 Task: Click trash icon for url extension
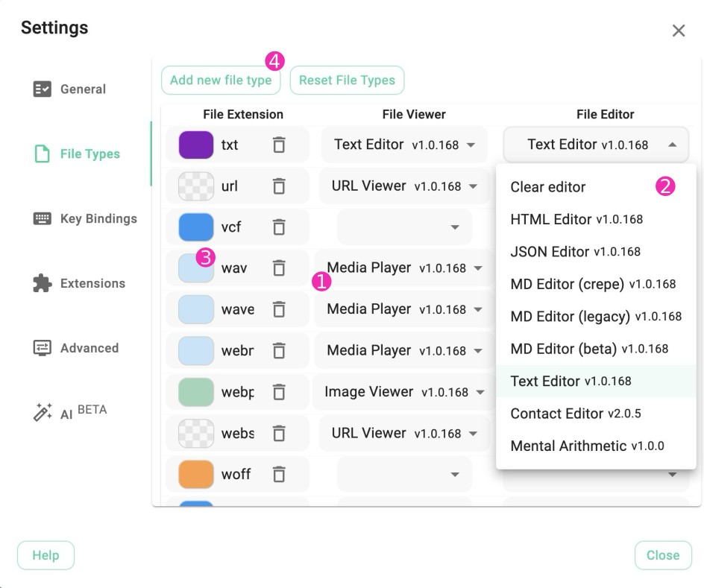tap(279, 186)
